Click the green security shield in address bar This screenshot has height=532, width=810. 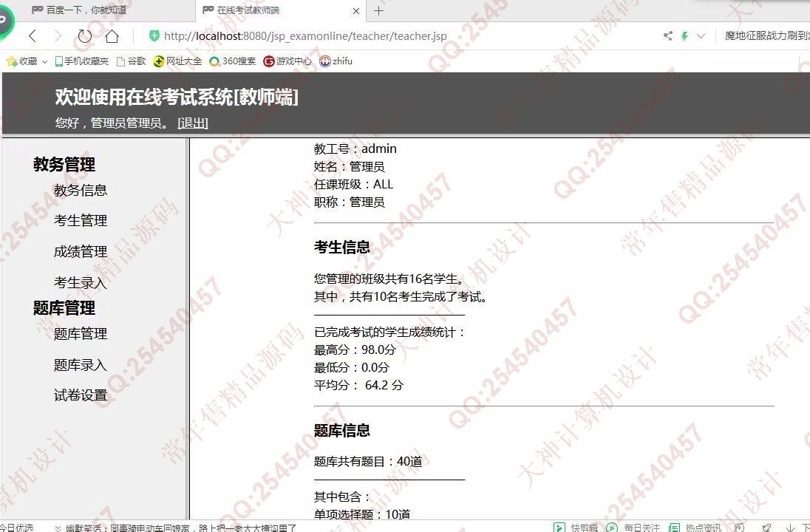[x=154, y=35]
